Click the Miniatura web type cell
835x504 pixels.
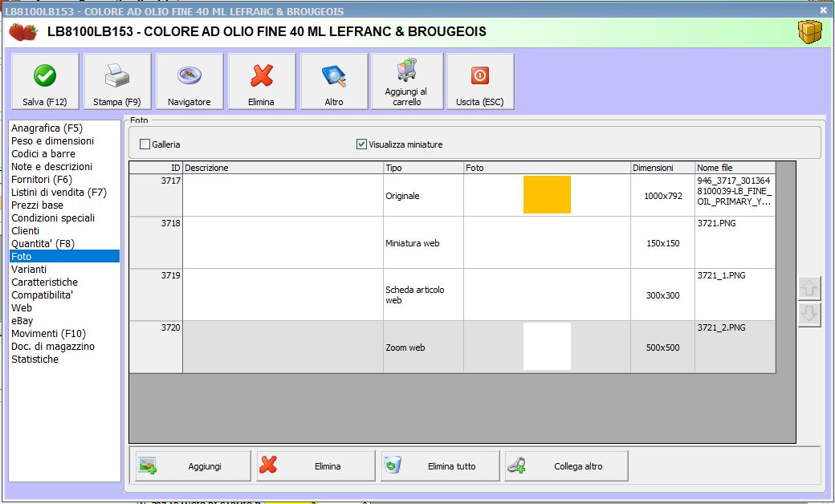tap(423, 242)
